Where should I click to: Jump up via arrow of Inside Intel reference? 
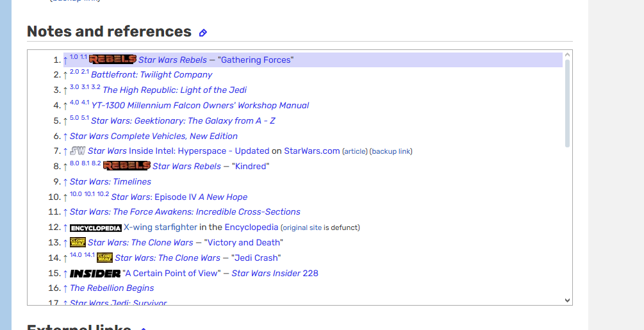65,151
